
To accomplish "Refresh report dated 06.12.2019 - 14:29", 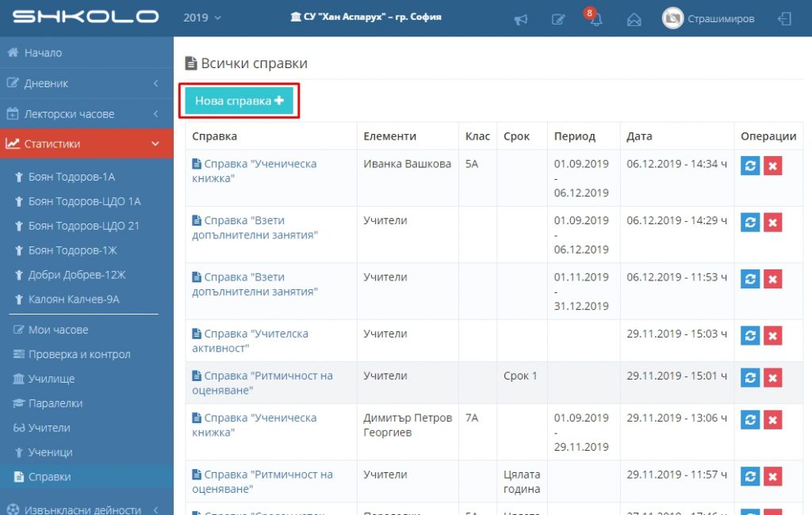I will (750, 223).
